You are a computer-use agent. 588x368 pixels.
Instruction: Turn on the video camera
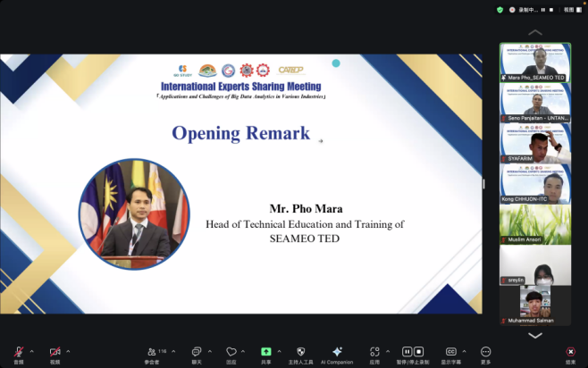pos(55,352)
